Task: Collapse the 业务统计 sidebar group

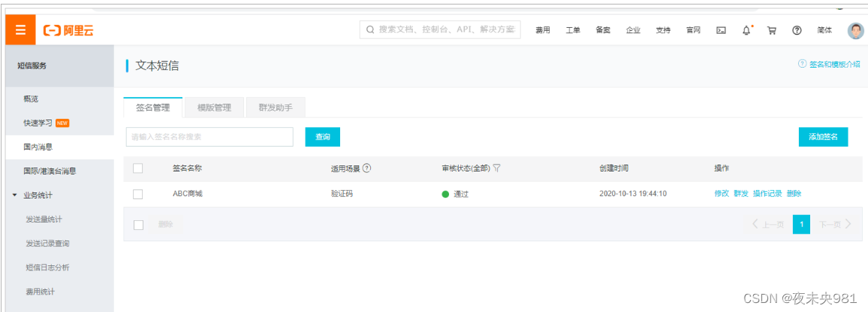Action: (x=14, y=195)
